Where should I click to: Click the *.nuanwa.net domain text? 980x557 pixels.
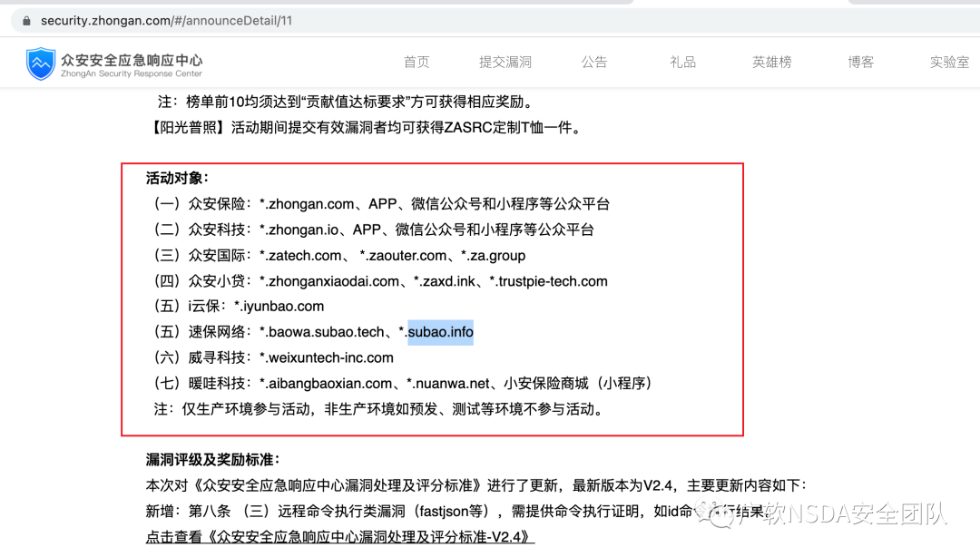(x=448, y=383)
